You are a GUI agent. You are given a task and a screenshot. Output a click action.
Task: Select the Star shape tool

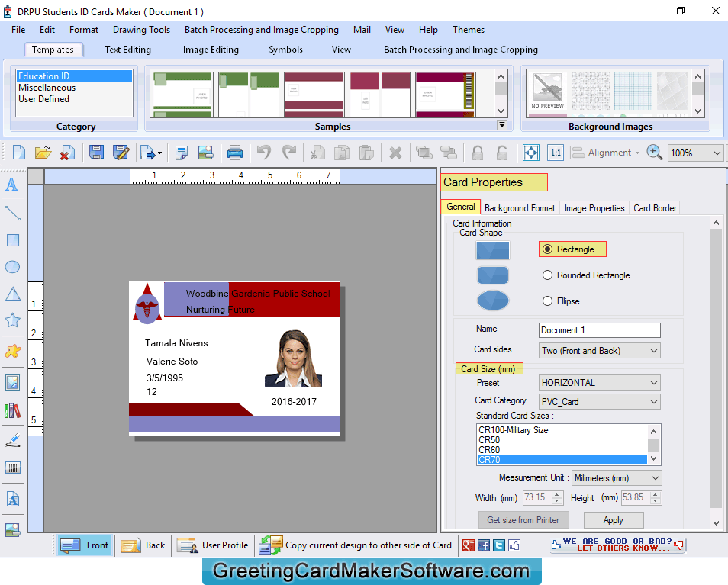[12, 320]
